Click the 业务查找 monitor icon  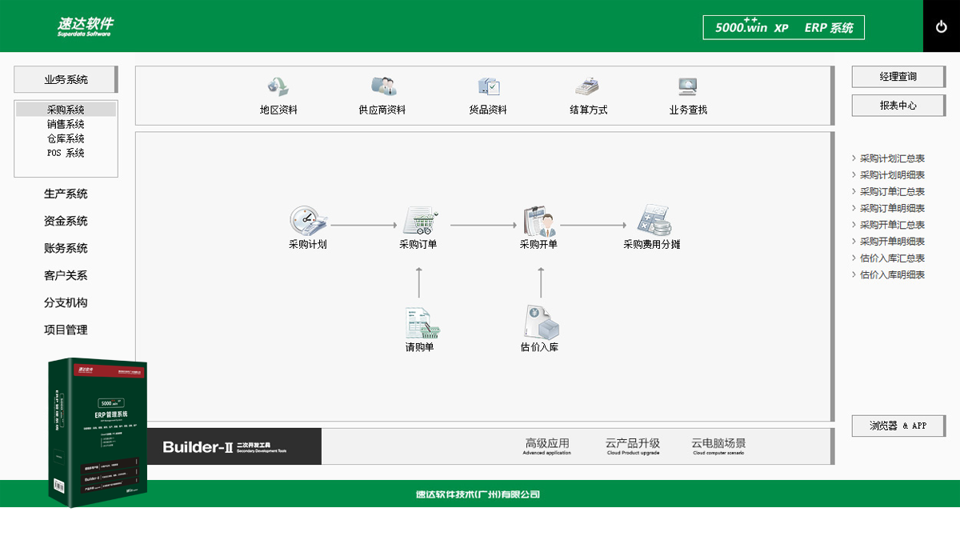coord(687,86)
